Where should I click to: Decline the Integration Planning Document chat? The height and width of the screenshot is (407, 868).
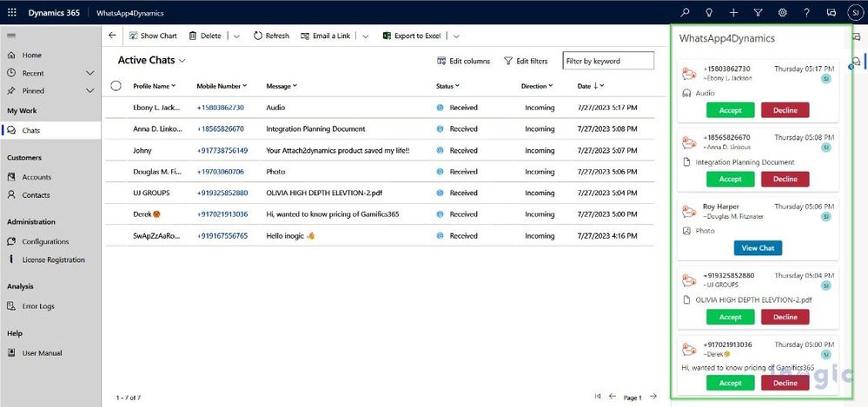point(785,179)
